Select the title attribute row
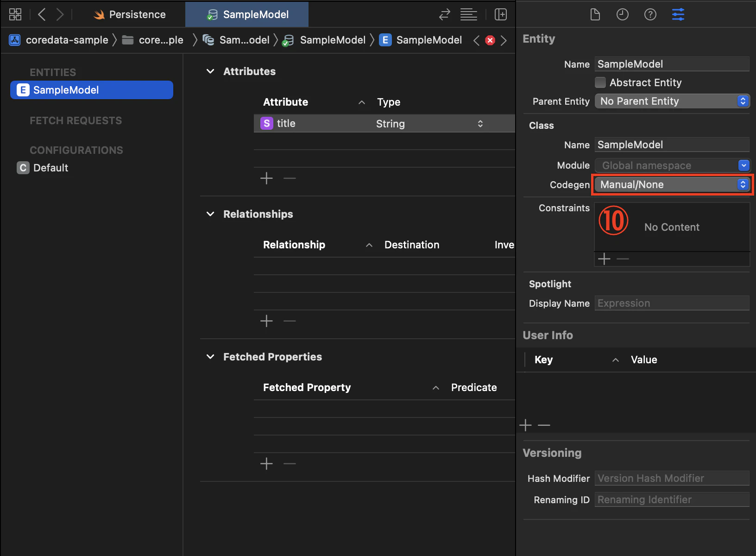Viewport: 756px width, 556px height. tap(384, 124)
